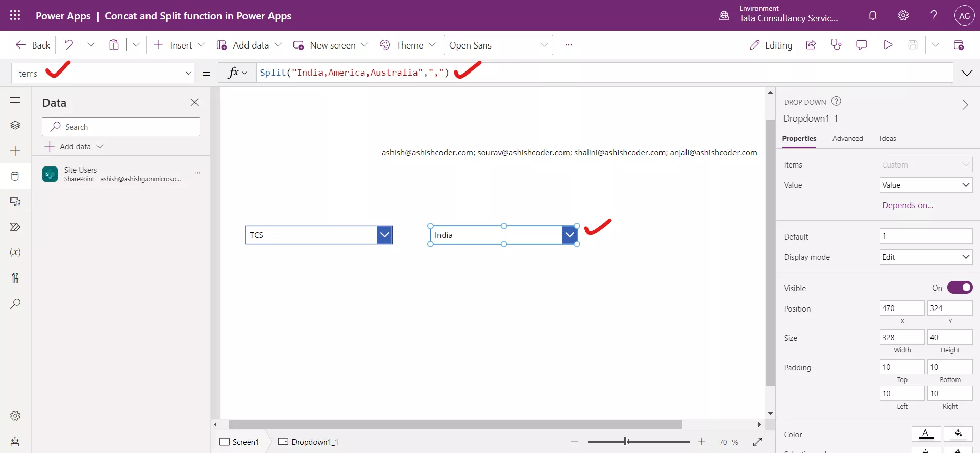This screenshot has width=980, height=453.
Task: Open the app launcher waffle icon
Action: click(15, 15)
